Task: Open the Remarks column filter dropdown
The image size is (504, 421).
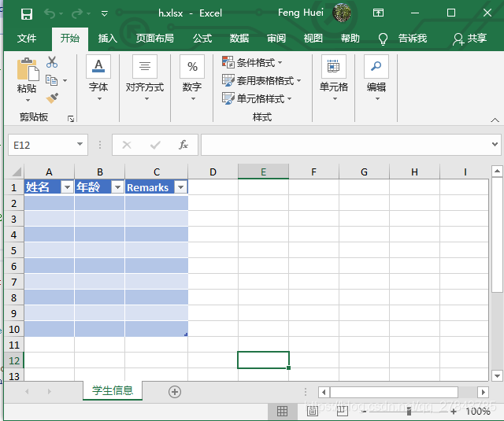Action: (x=181, y=187)
